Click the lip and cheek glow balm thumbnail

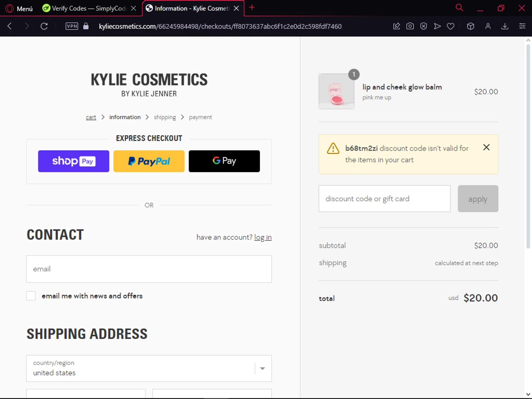pos(336,91)
